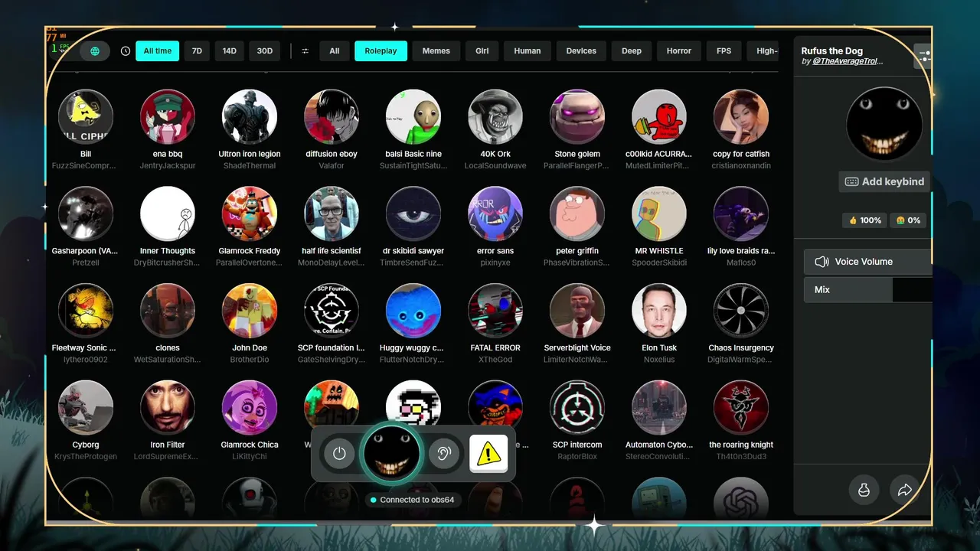Choose the Glamrock Freddy voice
Screen dimensions: 980x551
point(250,214)
